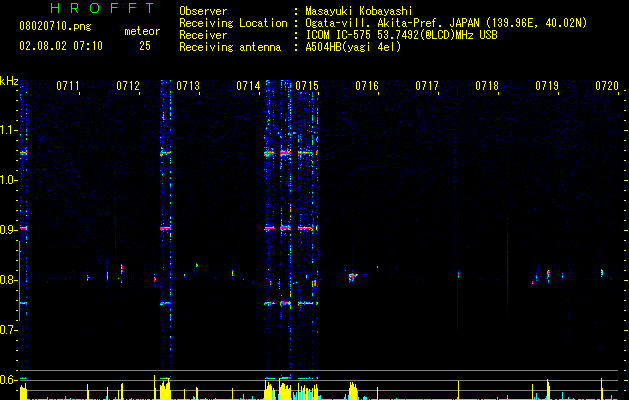The width and height of the screenshot is (629, 400).
Task: Click the 0711 time marker
Action: pyautogui.click(x=68, y=86)
